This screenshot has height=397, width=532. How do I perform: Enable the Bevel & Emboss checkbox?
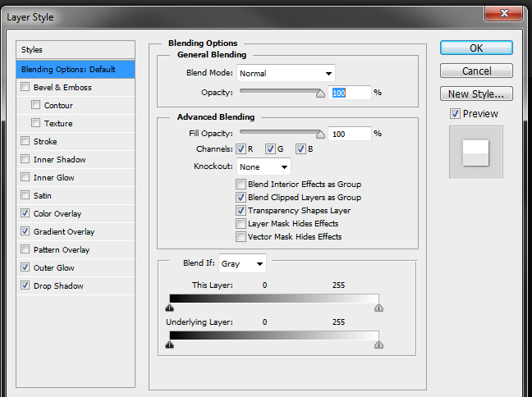(x=26, y=88)
